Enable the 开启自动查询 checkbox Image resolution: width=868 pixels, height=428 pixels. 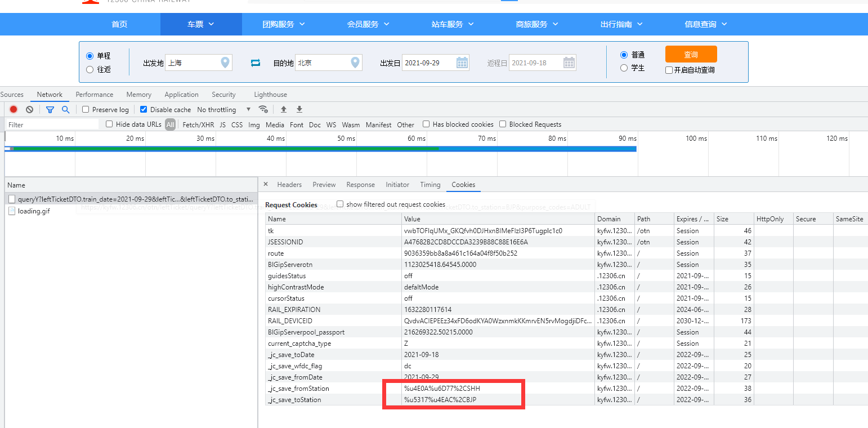point(669,70)
